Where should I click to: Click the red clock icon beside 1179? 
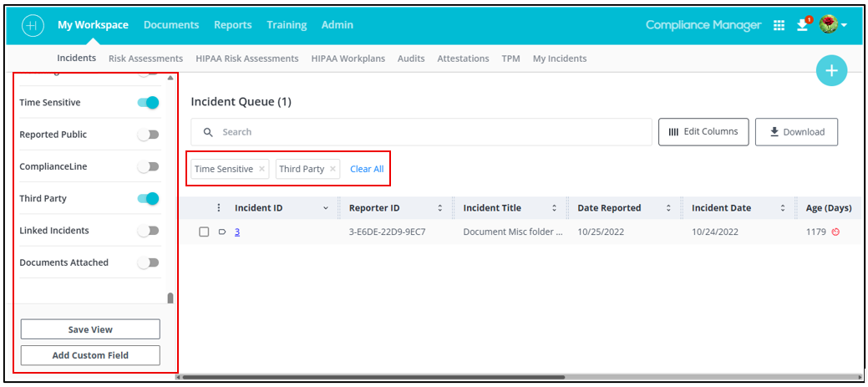(x=836, y=232)
